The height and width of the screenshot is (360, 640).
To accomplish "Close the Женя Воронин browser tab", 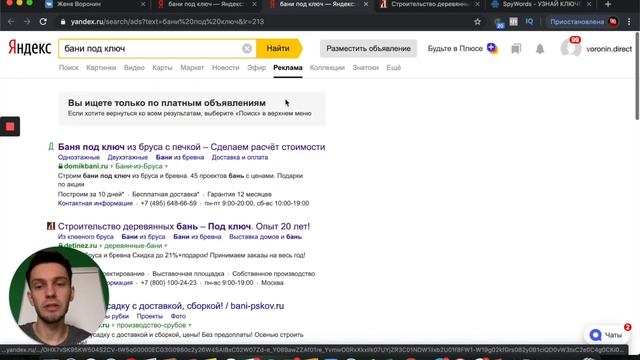I will click(143, 4).
